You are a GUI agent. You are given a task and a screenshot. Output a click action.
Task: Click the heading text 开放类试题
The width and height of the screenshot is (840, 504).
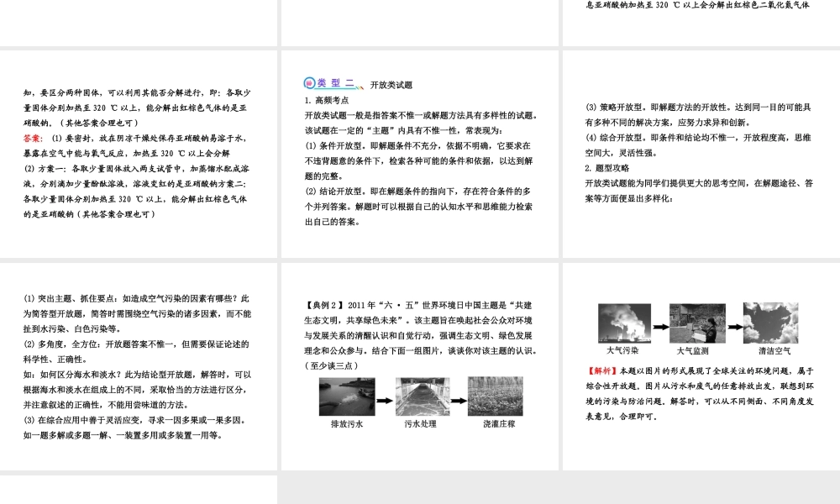pos(391,85)
